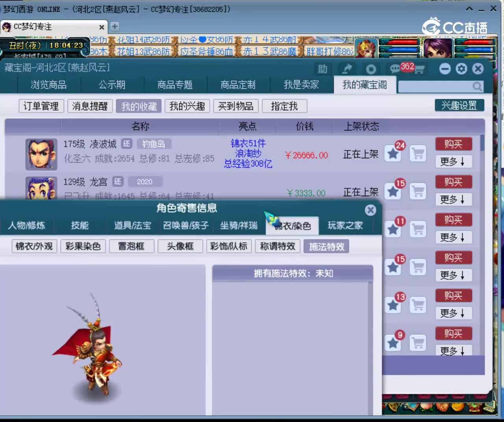
Task: Select 头像框 sub-tab
Action: [180, 246]
